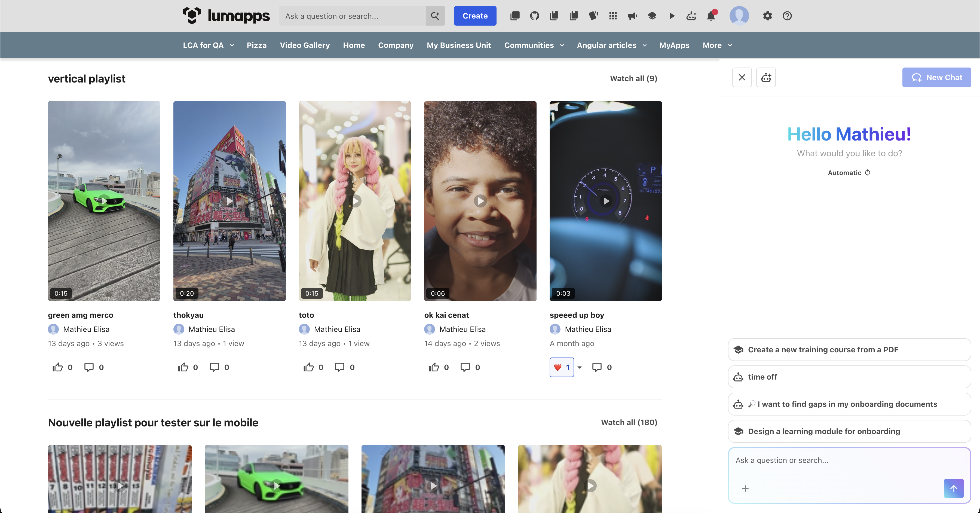Click the blue Create button

475,16
